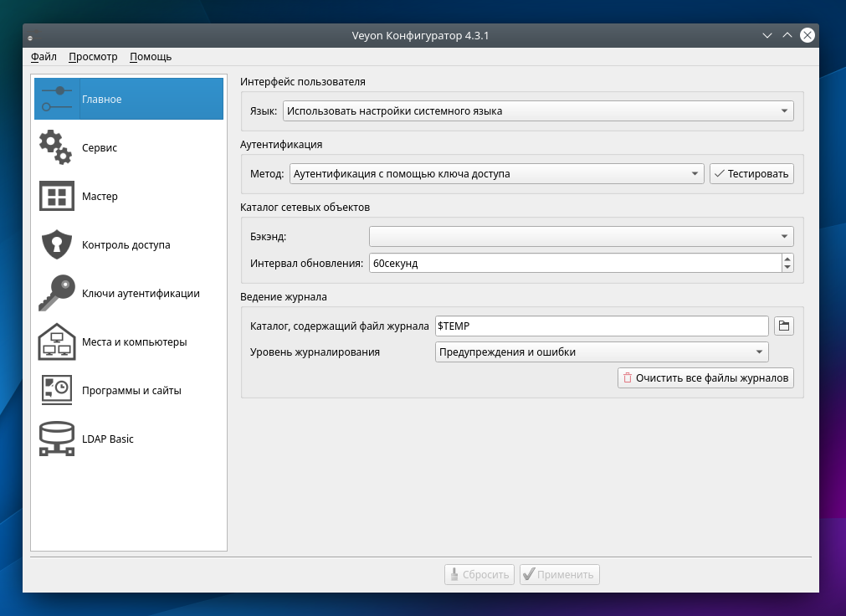Open the Помощь menu
This screenshot has height=616, width=846.
[x=151, y=57]
